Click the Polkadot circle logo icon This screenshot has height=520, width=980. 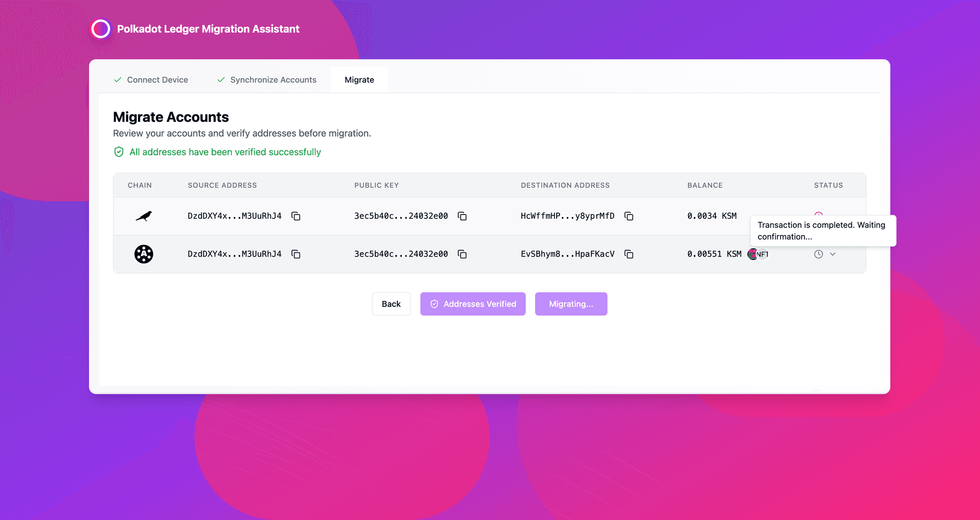101,29
